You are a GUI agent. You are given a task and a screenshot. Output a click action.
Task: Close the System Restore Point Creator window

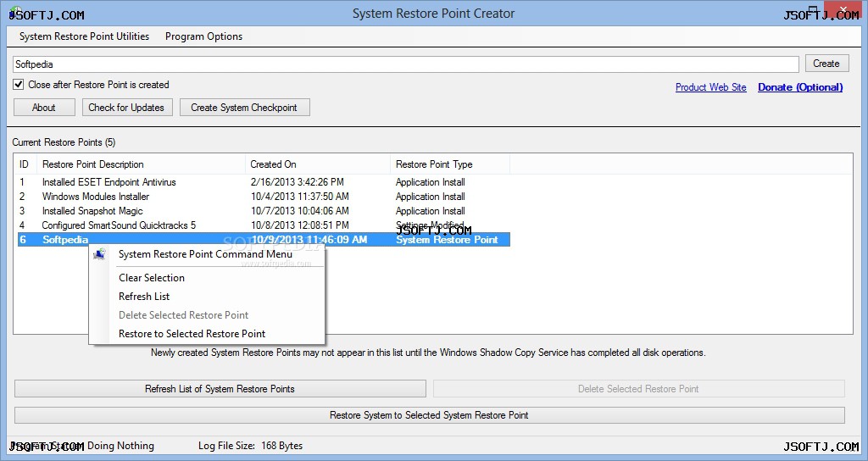843,10
